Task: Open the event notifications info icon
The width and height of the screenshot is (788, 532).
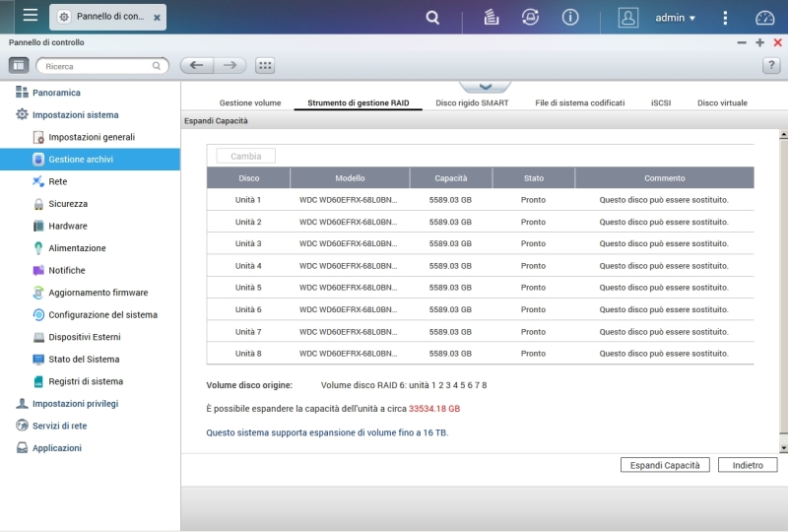Action: (570, 18)
